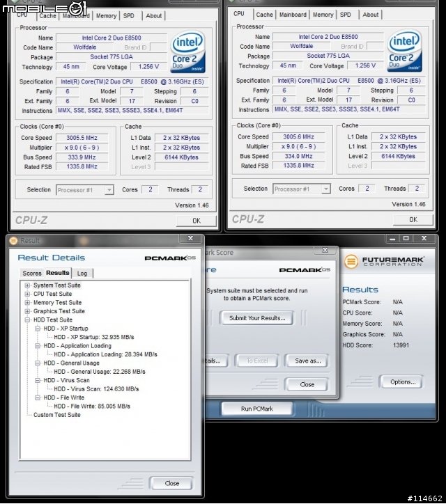Select HDD - File Write: 85.005 MB/s row
446x504 pixels.
click(92, 407)
